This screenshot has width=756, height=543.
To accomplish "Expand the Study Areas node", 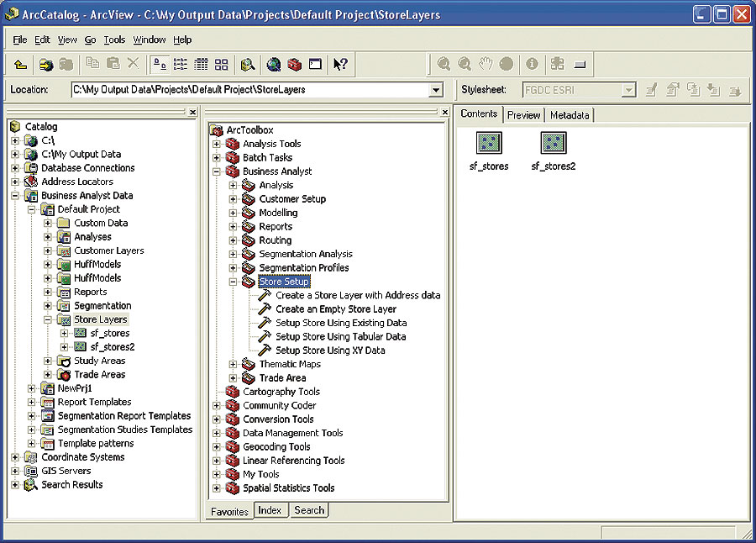I will pyautogui.click(x=48, y=361).
